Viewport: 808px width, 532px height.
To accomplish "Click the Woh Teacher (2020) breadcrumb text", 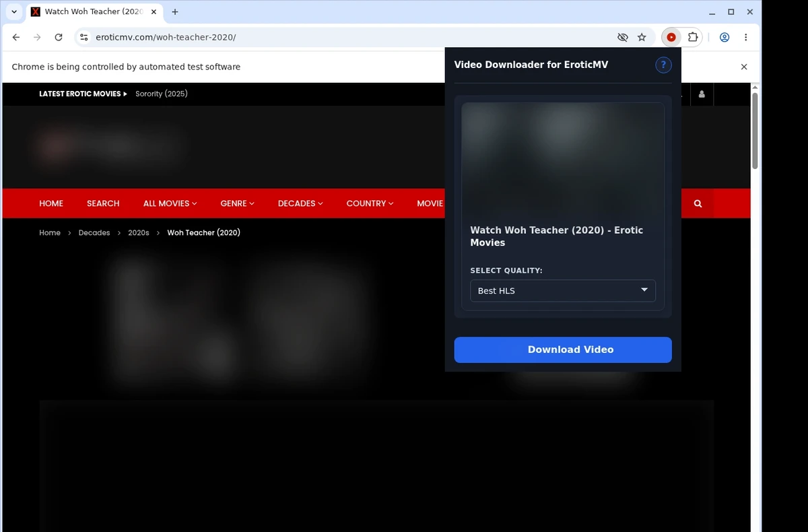I will coord(203,233).
